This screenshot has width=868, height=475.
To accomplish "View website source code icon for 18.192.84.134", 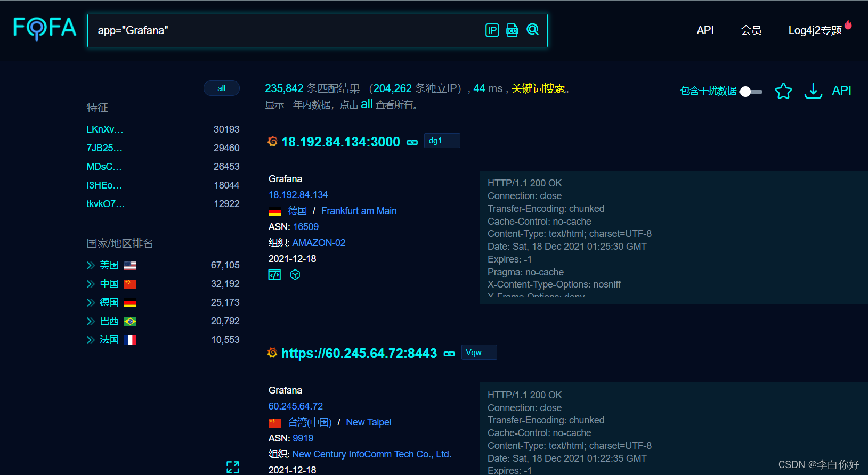I will tap(274, 275).
